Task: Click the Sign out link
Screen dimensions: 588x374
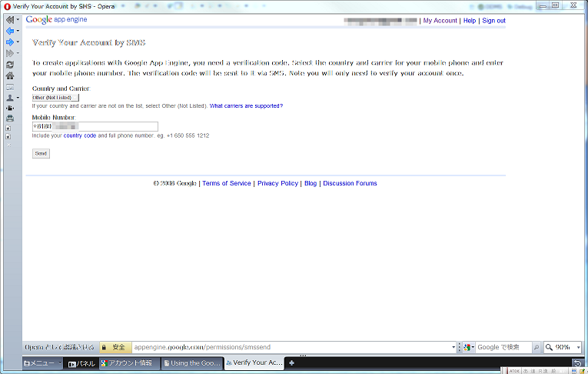Action: [x=493, y=21]
